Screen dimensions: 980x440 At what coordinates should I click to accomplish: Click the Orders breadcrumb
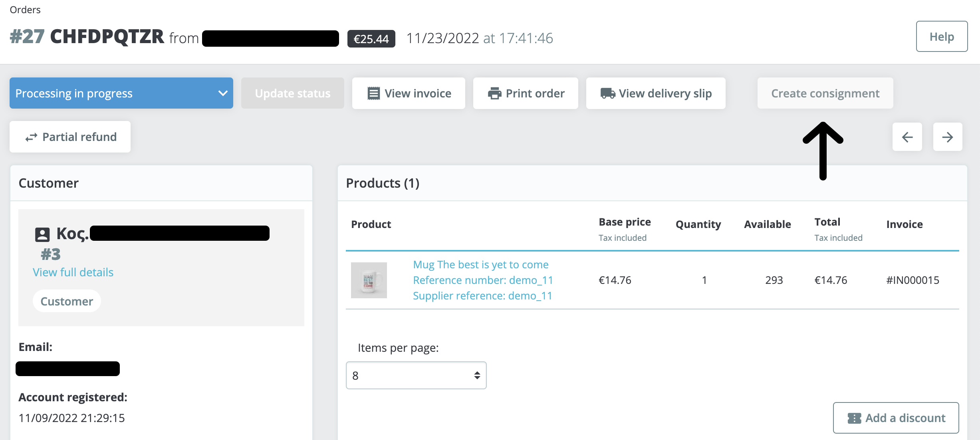tap(26, 10)
